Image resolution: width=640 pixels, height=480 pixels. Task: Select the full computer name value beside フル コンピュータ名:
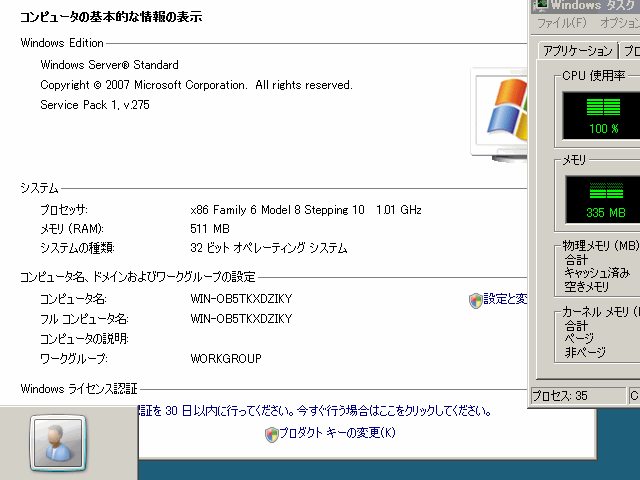tap(241, 318)
